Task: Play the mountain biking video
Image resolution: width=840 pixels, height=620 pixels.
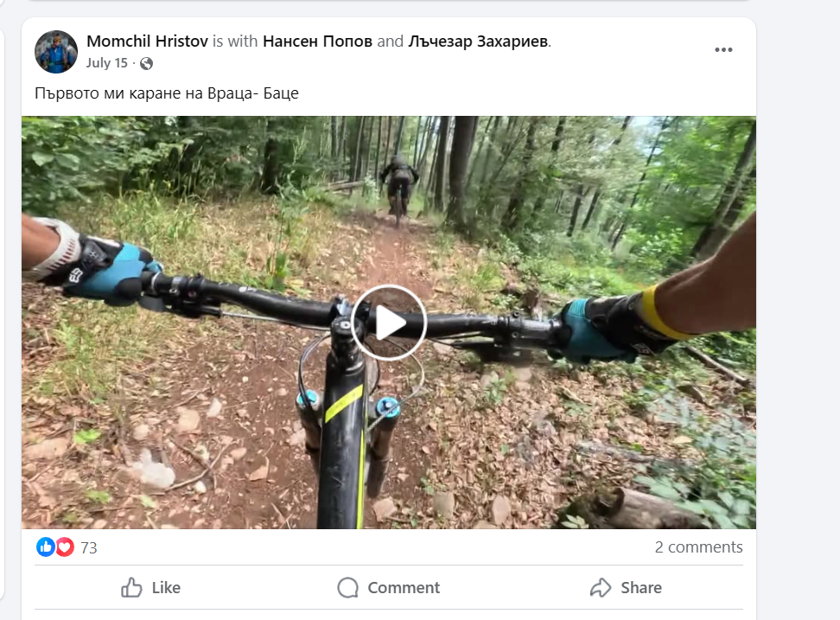Action: pyautogui.click(x=389, y=323)
